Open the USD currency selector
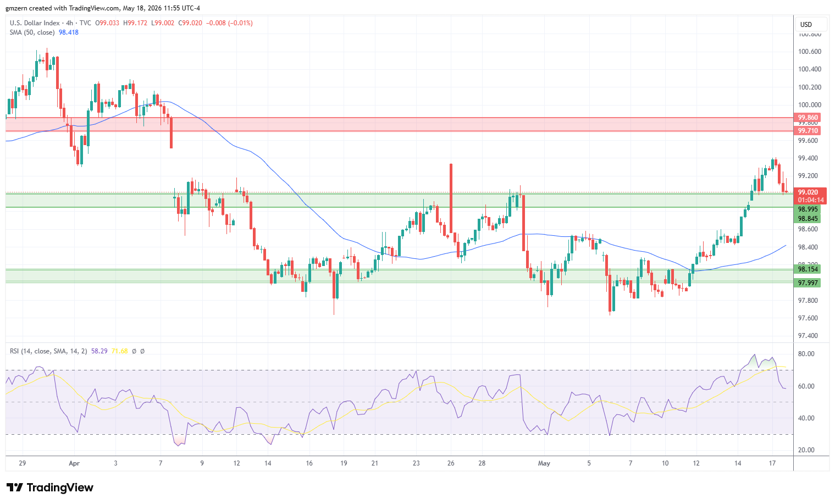 (811, 24)
